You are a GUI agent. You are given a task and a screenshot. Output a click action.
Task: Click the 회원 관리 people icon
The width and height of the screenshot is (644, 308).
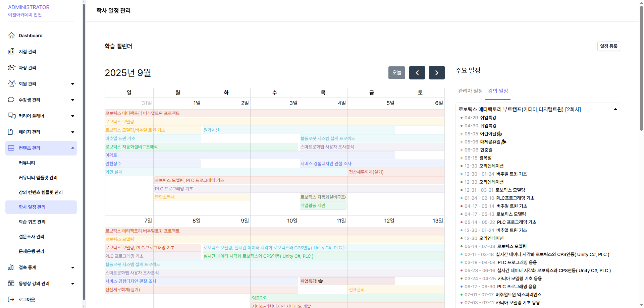click(x=11, y=84)
